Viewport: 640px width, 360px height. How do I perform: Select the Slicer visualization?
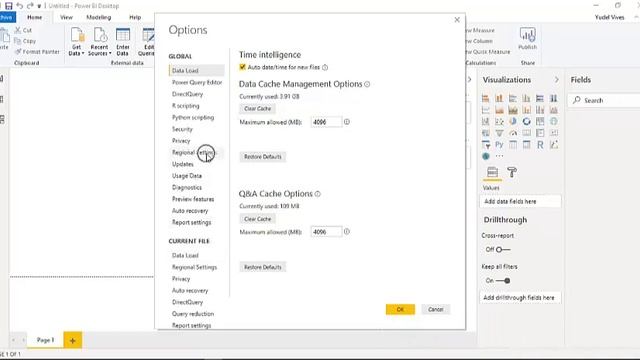point(485,145)
